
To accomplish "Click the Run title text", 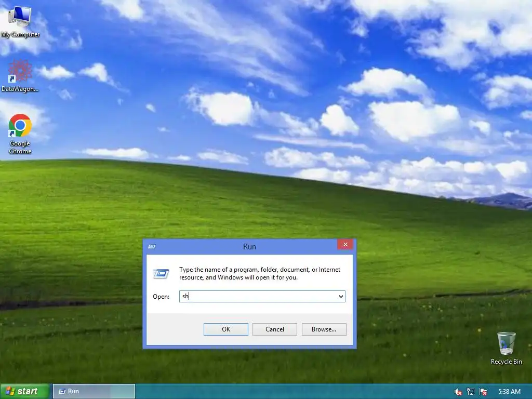I will pyautogui.click(x=249, y=247).
